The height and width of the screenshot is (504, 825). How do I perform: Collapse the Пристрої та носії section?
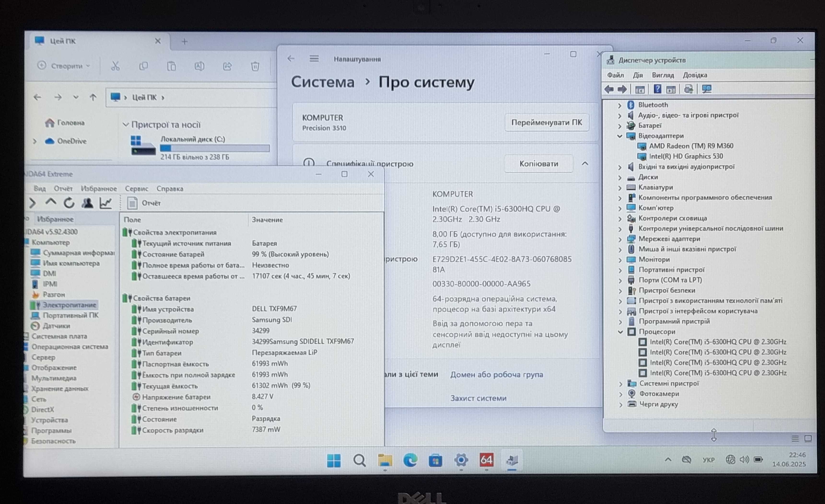click(x=126, y=125)
